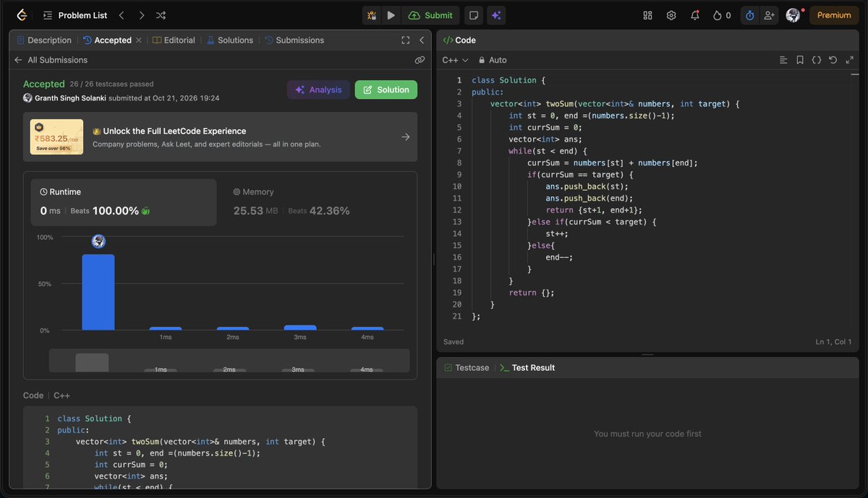Open the Analysis button
This screenshot has height=498, width=868.
tap(318, 90)
